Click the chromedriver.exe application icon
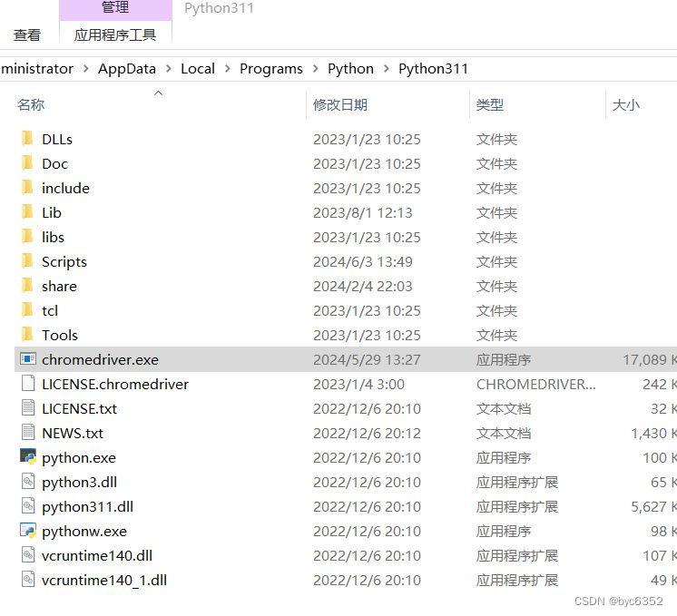 [x=28, y=358]
